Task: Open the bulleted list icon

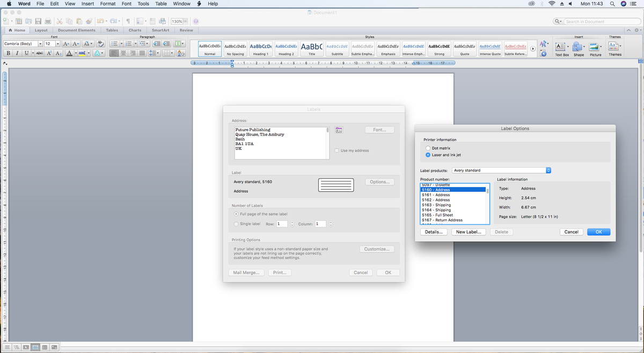Action: click(x=115, y=44)
